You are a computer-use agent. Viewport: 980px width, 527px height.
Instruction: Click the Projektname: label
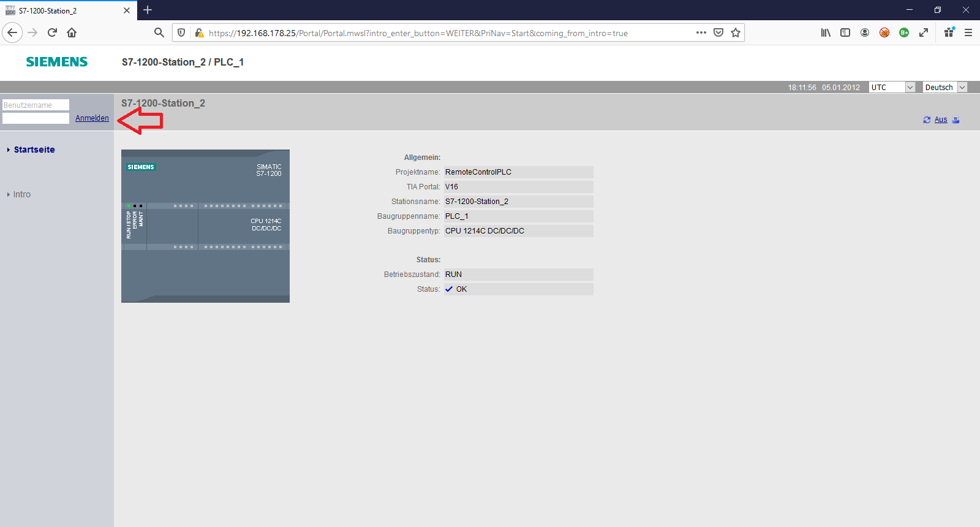[x=418, y=172]
